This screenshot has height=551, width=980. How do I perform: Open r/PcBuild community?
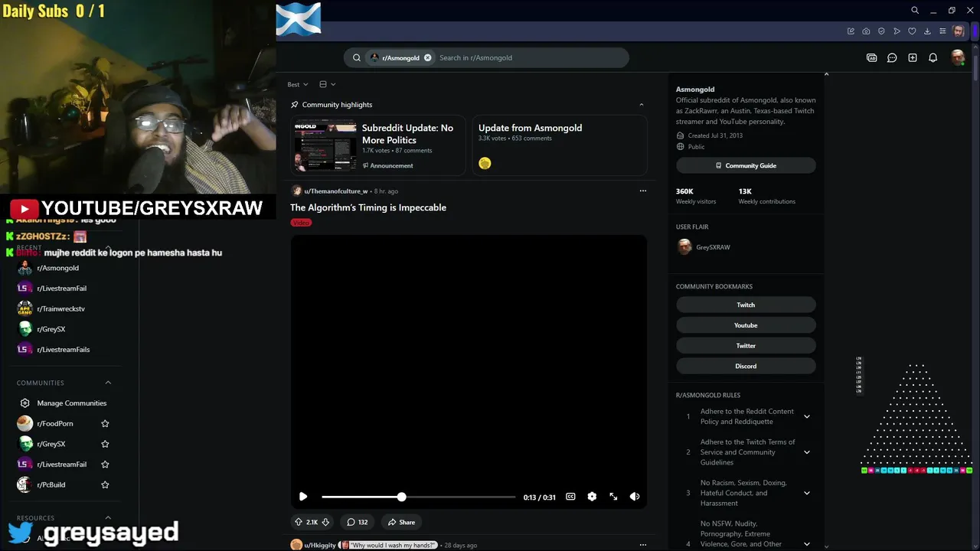pyautogui.click(x=51, y=484)
